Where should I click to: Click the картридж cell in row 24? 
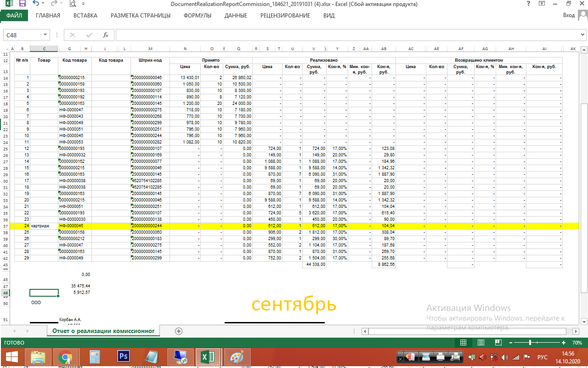pos(44,226)
